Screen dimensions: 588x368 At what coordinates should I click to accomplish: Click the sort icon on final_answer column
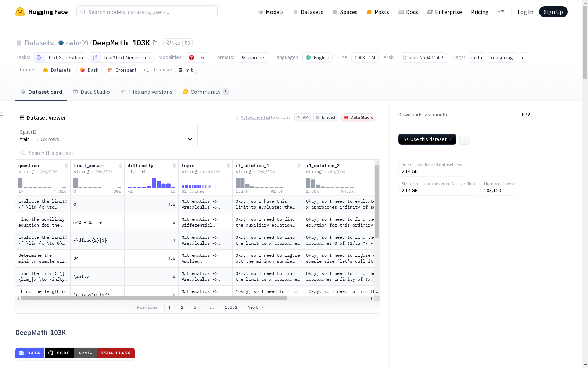pyautogui.click(x=120, y=166)
